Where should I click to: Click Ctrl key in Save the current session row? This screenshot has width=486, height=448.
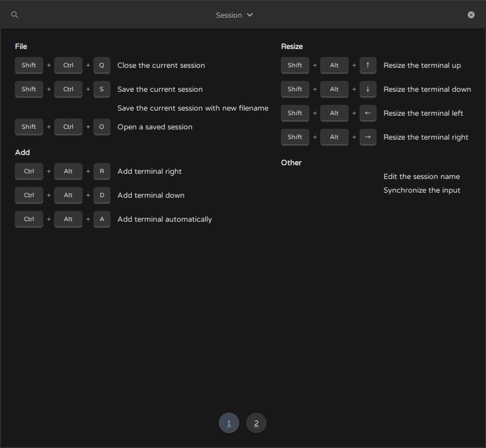[68, 89]
